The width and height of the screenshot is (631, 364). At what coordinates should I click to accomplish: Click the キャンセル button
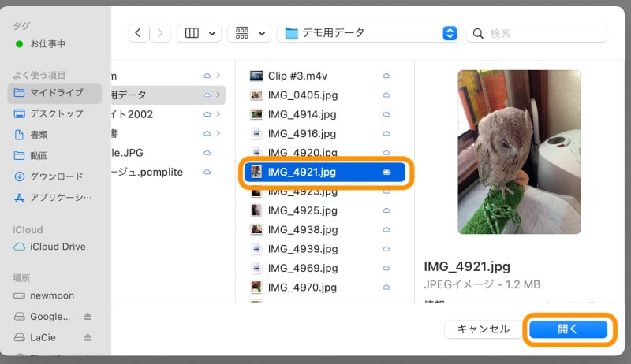[484, 329]
